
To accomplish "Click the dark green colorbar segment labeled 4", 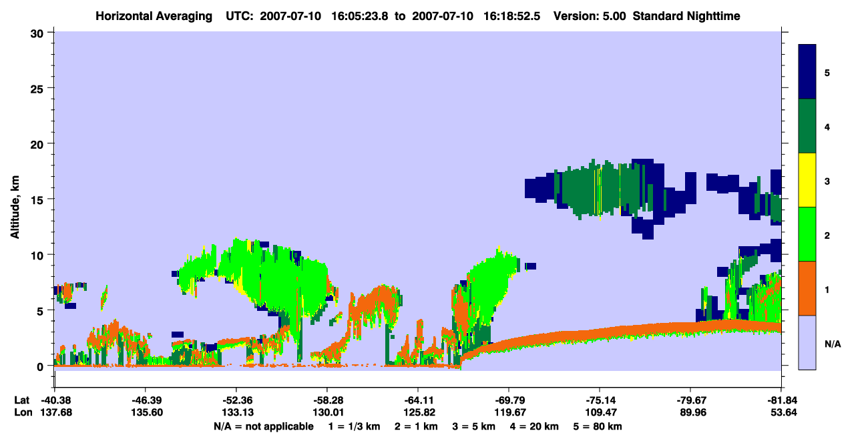I will (807, 126).
